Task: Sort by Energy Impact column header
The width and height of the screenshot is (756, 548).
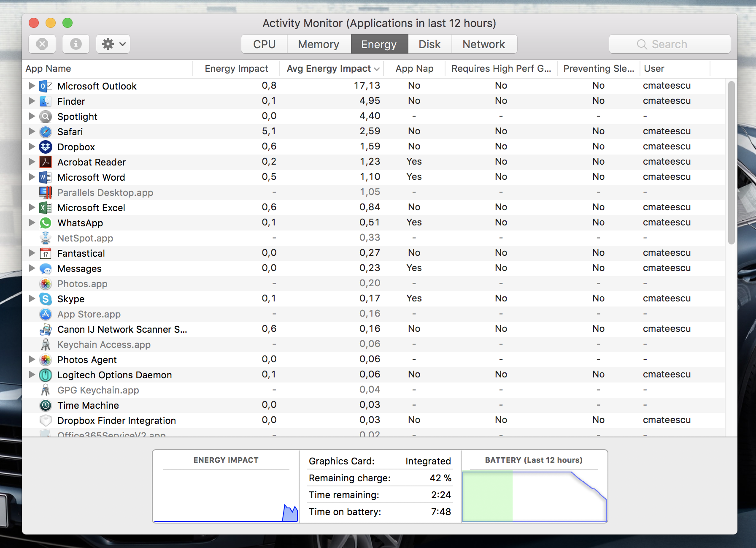Action: 236,68
